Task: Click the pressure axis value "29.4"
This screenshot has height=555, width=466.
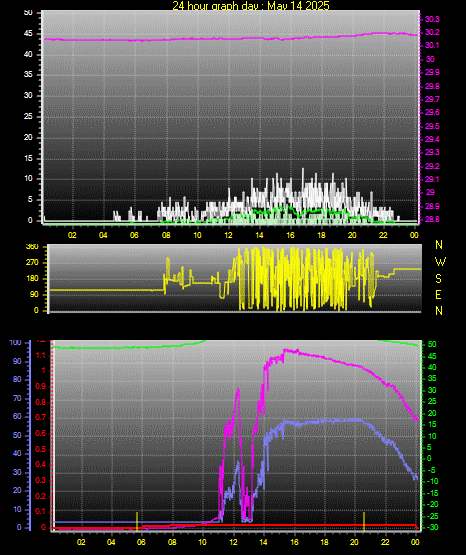Action: tap(432, 139)
